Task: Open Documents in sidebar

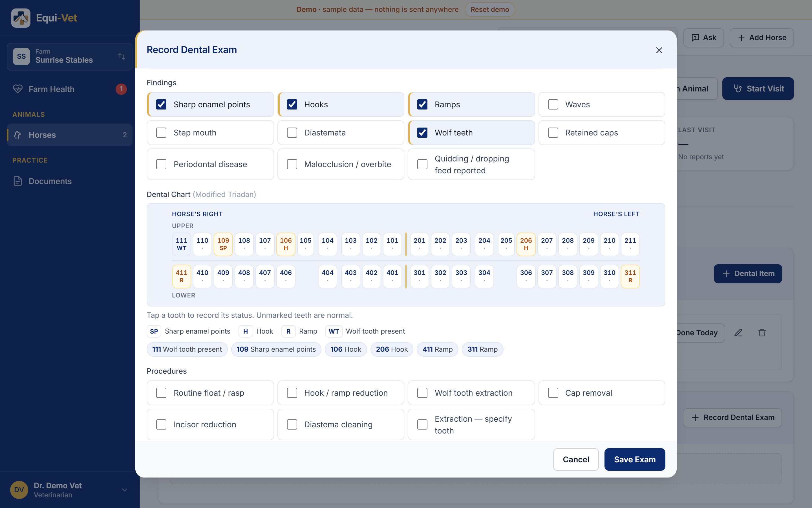Action: tap(70, 181)
